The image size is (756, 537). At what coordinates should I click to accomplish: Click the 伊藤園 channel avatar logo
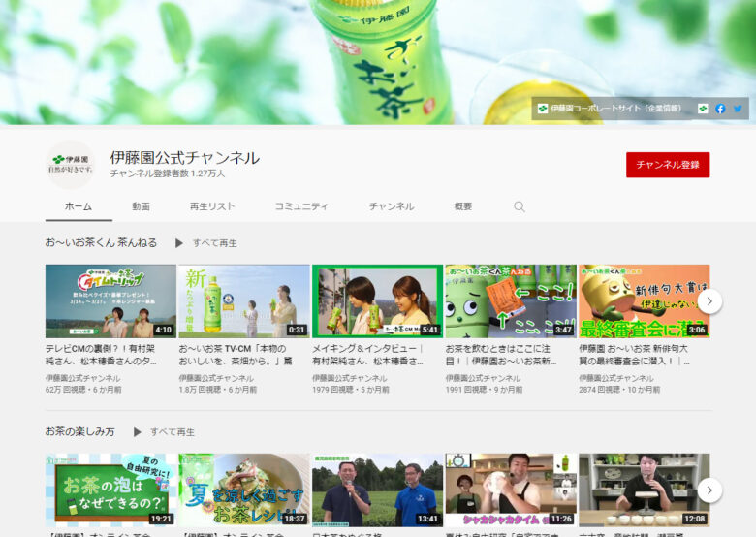coord(71,165)
